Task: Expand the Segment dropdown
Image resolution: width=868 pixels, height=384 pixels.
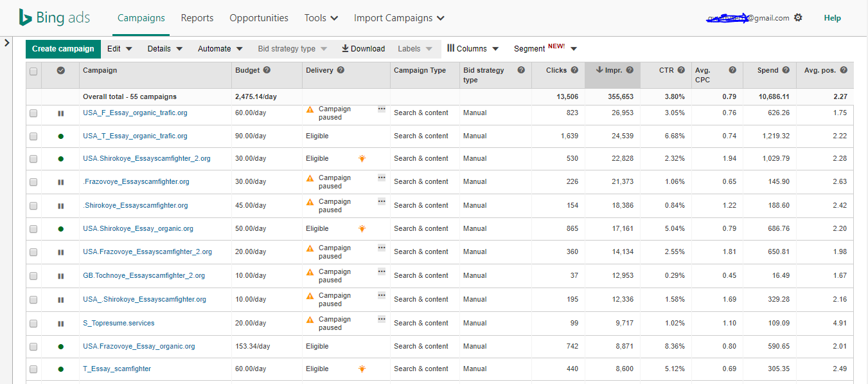Action: click(545, 49)
